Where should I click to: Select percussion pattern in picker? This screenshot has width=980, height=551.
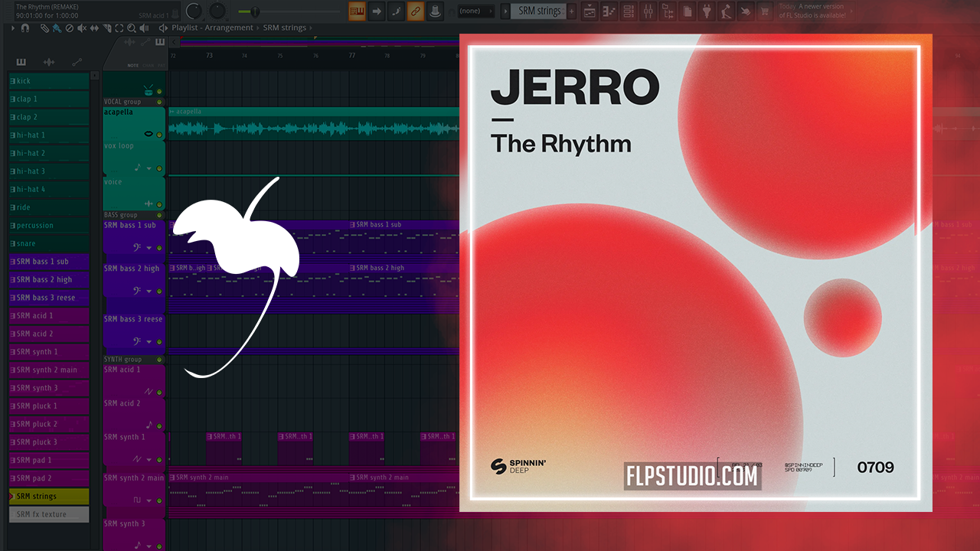tap(50, 225)
